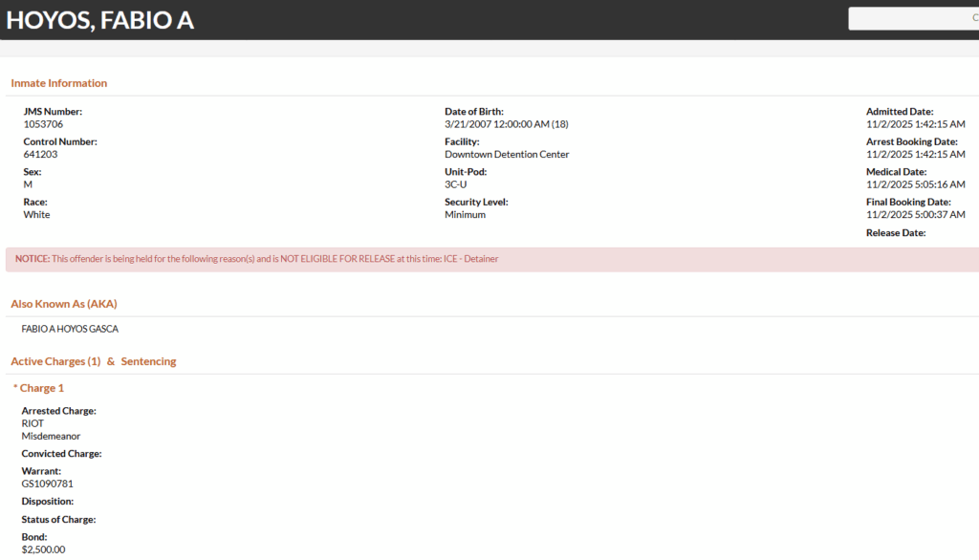
Task: Click the Arrested Charge value RIOT
Action: (x=33, y=423)
